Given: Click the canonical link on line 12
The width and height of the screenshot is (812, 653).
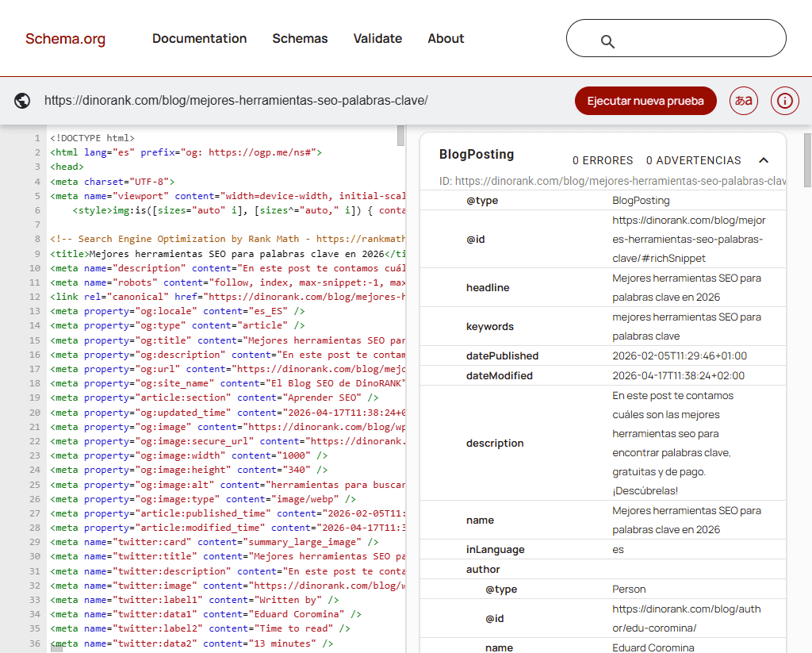Looking at the screenshot, I should coord(228,297).
